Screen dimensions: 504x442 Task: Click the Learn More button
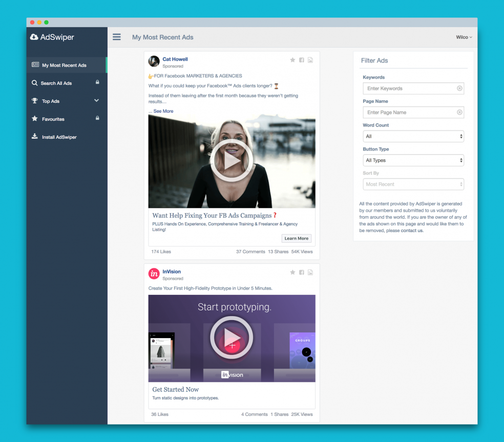297,238
